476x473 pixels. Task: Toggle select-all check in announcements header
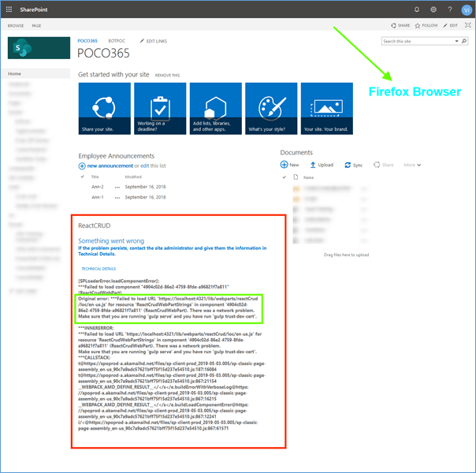(82, 177)
